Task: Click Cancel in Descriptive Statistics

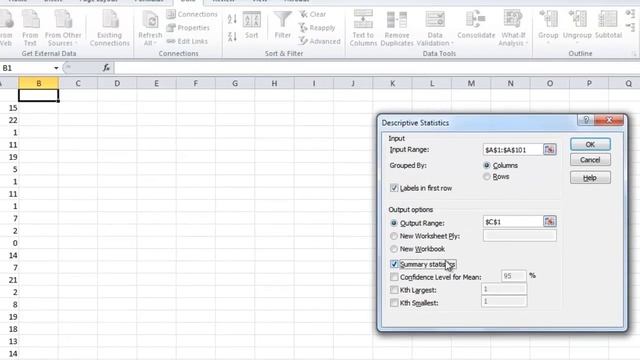Action: pos(590,160)
